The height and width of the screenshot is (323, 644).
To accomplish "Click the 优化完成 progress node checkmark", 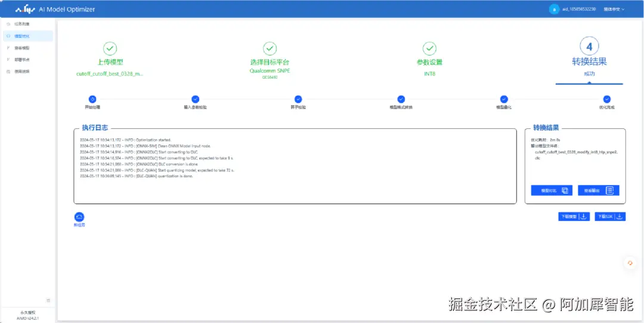I will 606,99.
